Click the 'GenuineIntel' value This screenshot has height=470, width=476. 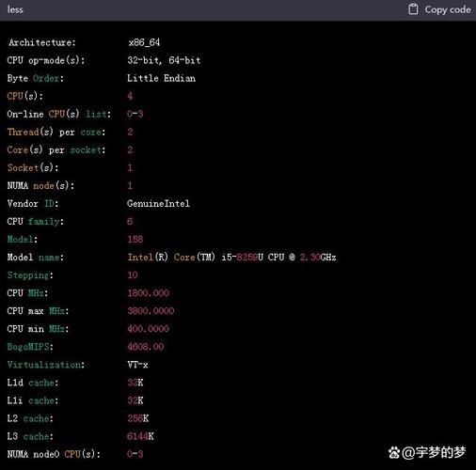(158, 203)
